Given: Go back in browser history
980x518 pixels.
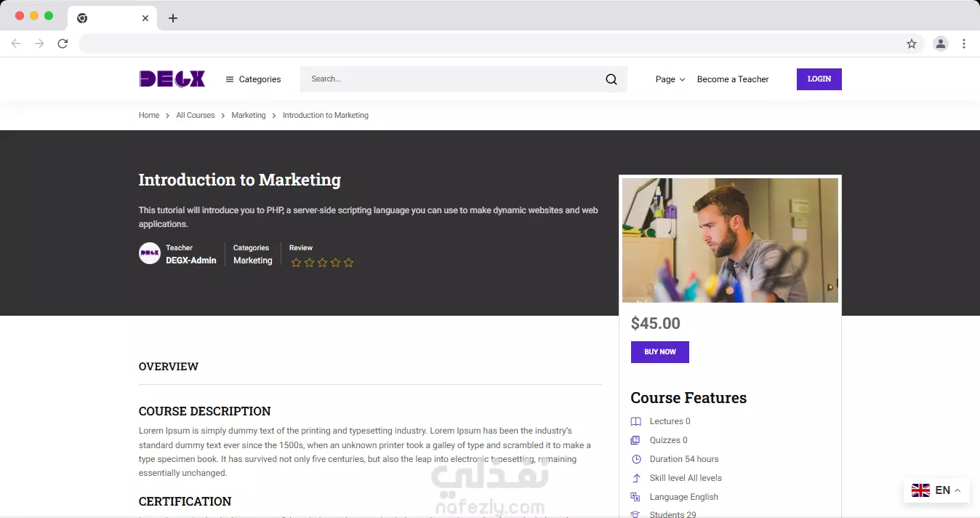Looking at the screenshot, I should click(16, 44).
